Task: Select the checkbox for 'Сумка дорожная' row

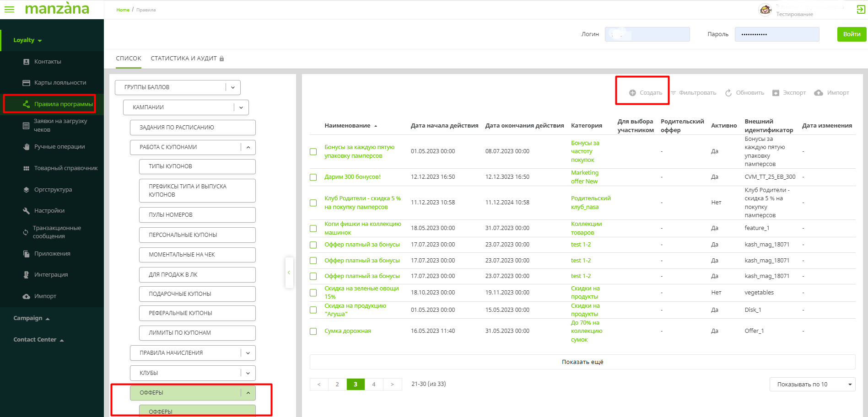Action: tap(313, 331)
